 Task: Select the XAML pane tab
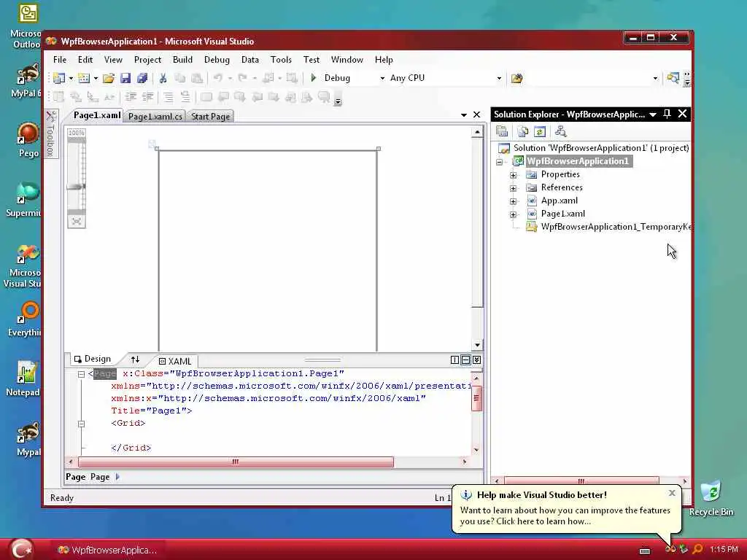coord(175,361)
